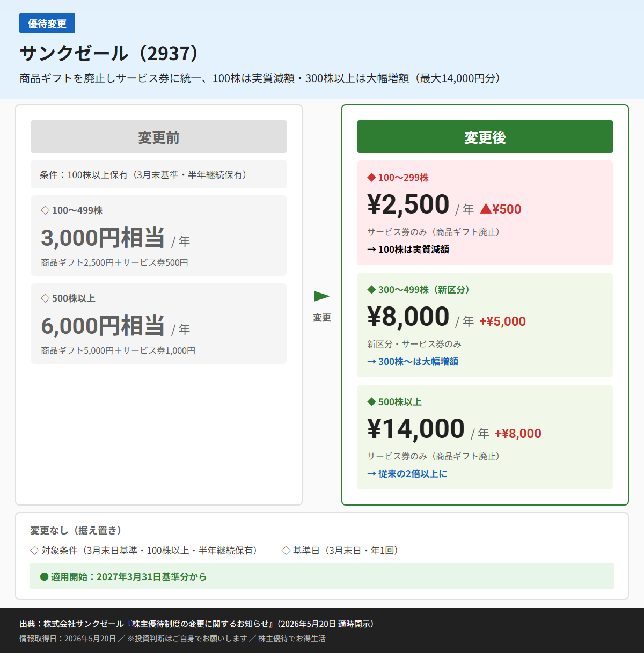Click the 変更なし（据え置き）heading
644x666 pixels.
pyautogui.click(x=78, y=530)
